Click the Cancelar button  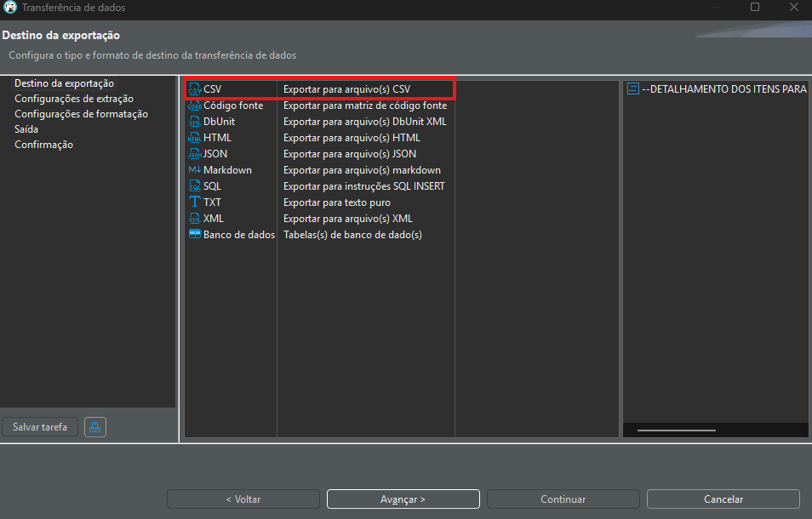(723, 499)
